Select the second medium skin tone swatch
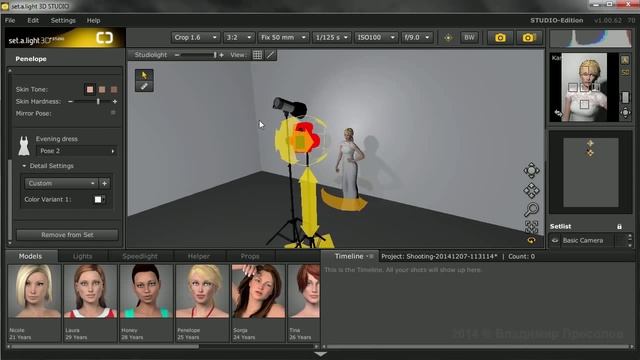Image resolution: width=640 pixels, height=360 pixels. click(x=102, y=89)
